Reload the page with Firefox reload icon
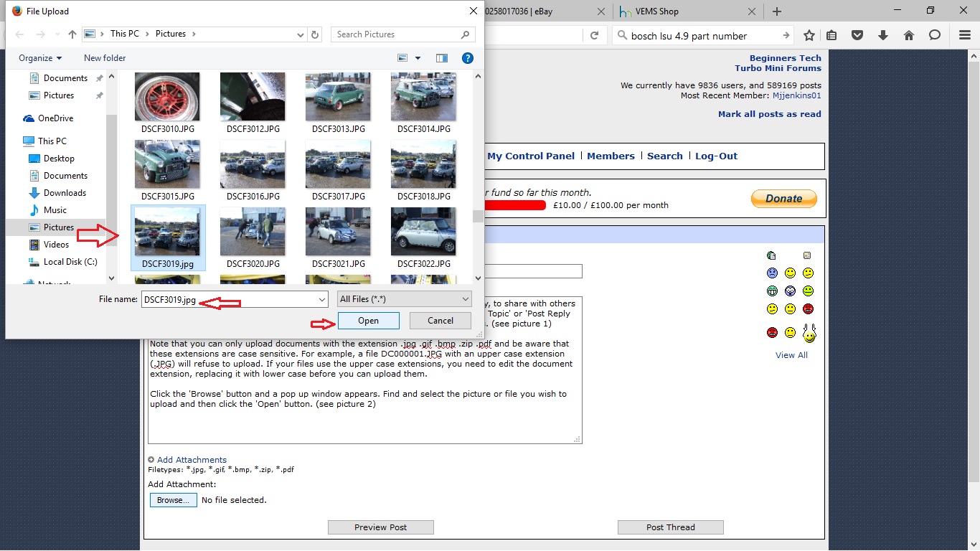This screenshot has width=980, height=551. point(594,36)
